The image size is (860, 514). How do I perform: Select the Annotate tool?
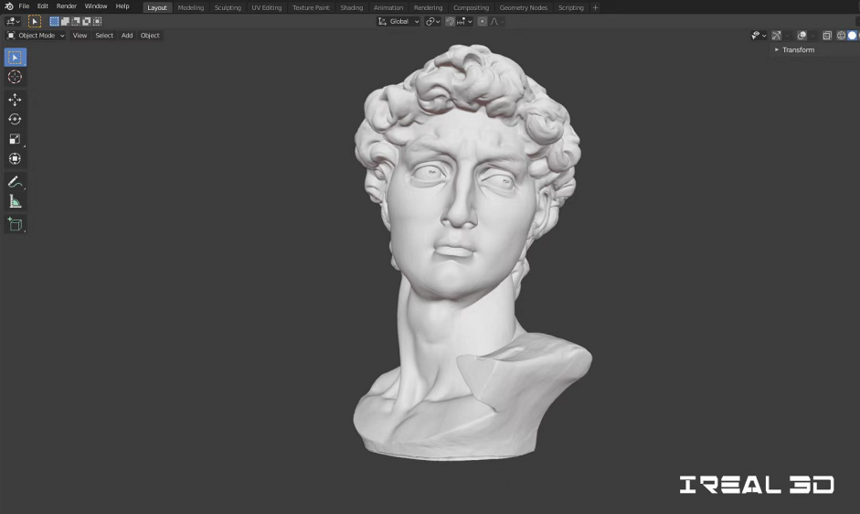[15, 182]
